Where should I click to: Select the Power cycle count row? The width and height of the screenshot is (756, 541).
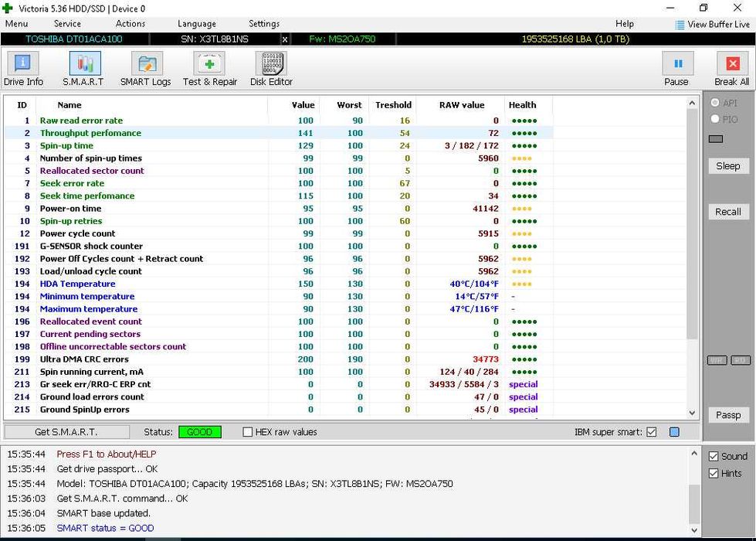pos(279,233)
